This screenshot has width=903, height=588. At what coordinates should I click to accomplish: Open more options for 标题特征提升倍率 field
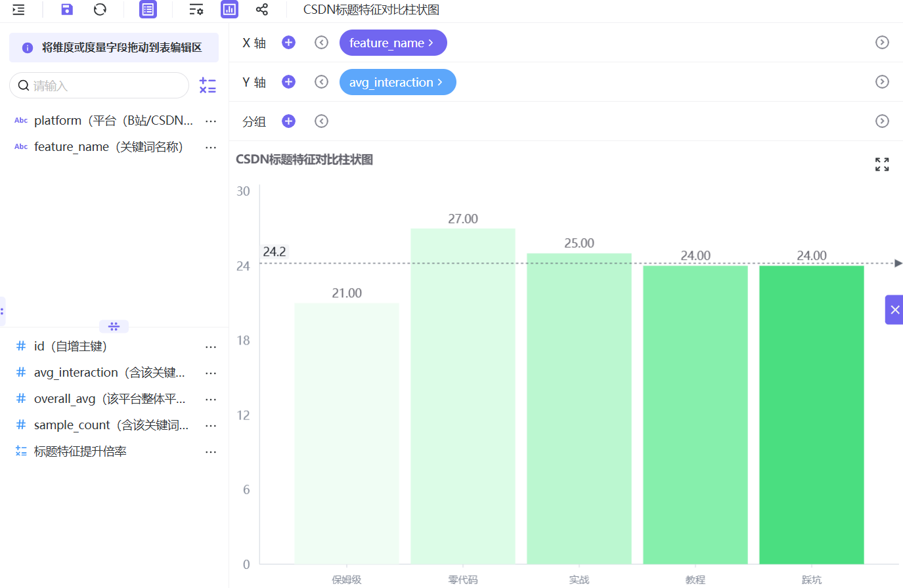tap(211, 451)
